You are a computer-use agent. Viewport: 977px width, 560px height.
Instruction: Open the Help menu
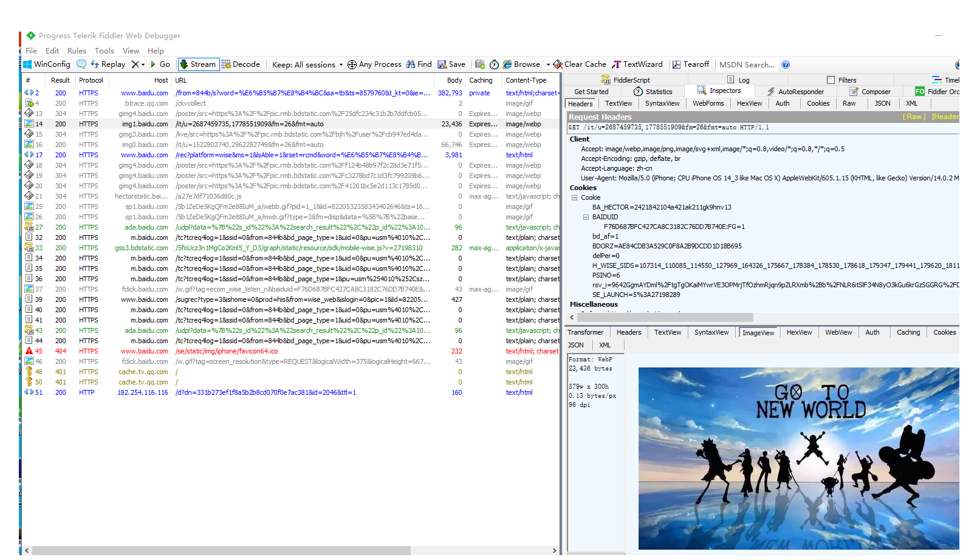pos(156,51)
